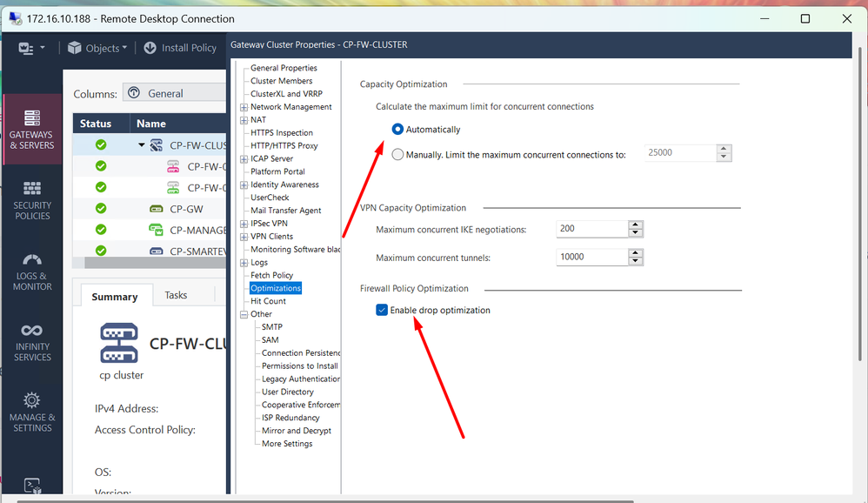Click status check icon of CP-MANAGE row
The height and width of the screenshot is (503, 868).
coord(101,230)
